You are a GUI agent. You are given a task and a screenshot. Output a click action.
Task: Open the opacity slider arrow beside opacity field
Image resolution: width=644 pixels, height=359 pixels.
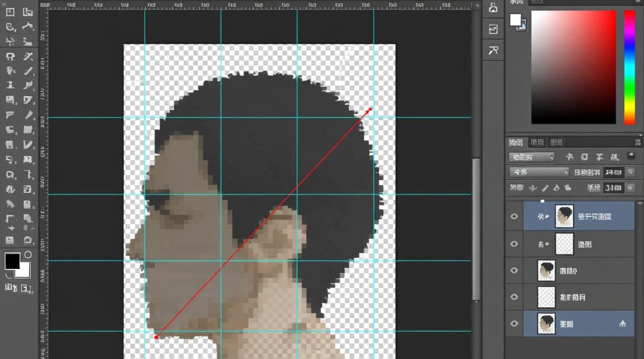(x=631, y=172)
